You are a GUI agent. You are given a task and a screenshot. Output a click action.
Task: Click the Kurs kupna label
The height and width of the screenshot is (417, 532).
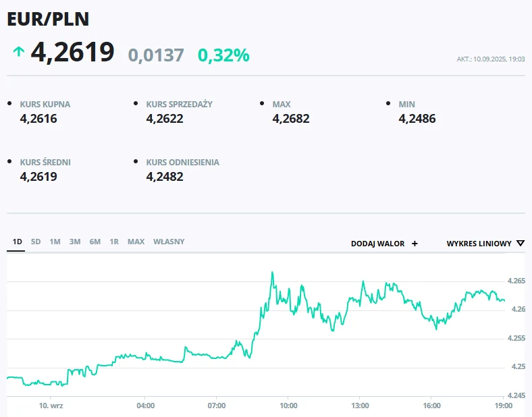[45, 105]
